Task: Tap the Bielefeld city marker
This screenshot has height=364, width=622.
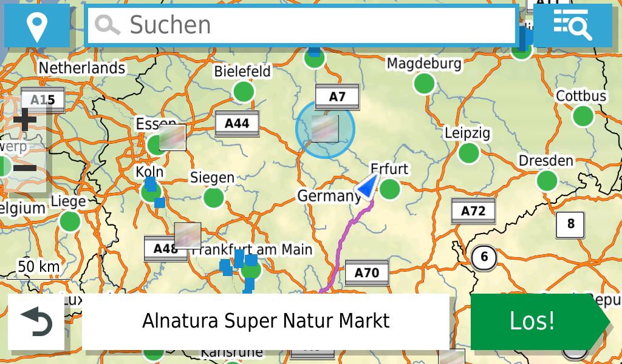Action: coord(244,92)
